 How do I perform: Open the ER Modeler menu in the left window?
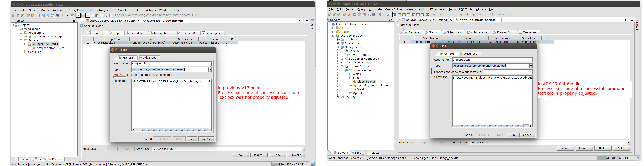click(x=121, y=10)
